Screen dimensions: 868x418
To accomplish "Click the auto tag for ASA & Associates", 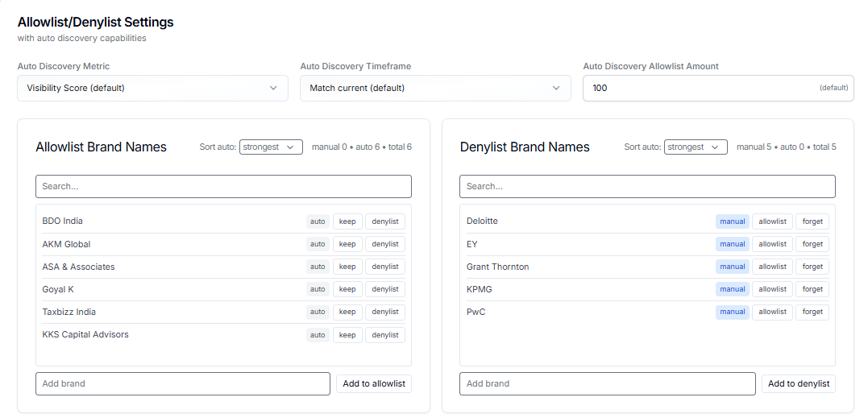I will 318,267.
